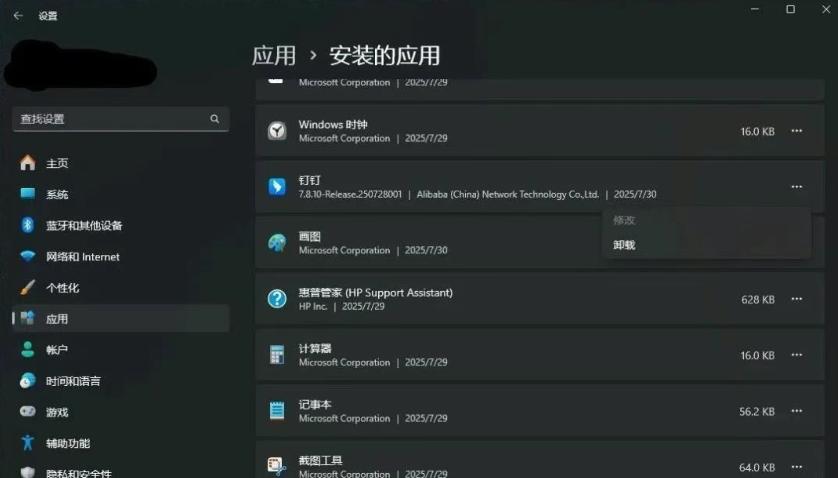
Task: Click the apps icon beside 应用
Action: (27, 318)
